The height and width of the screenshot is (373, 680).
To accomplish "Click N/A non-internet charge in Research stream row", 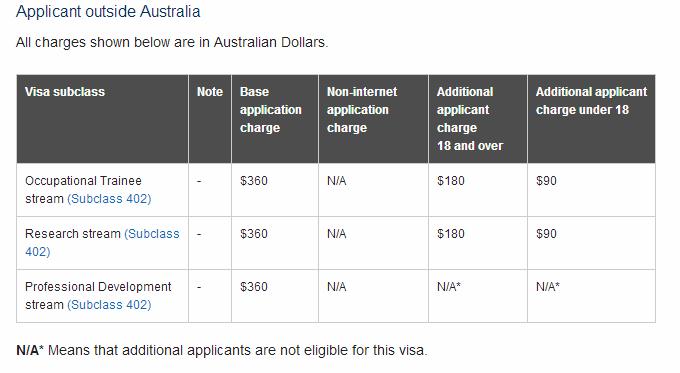I will coord(337,234).
